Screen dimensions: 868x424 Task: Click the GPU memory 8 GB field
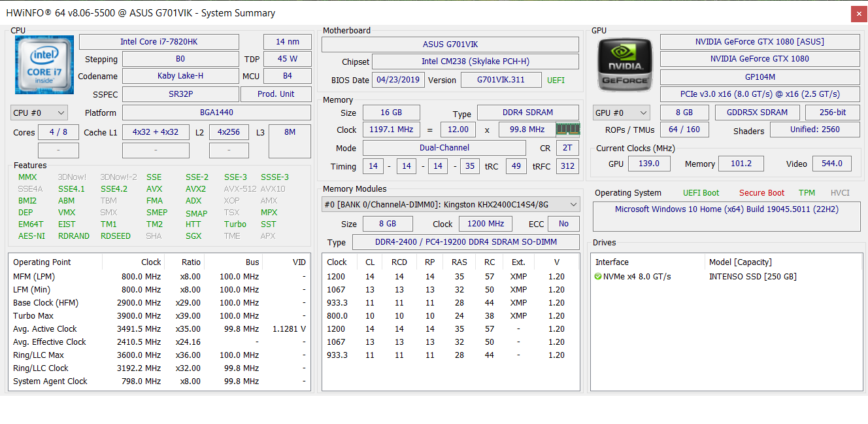pos(684,113)
